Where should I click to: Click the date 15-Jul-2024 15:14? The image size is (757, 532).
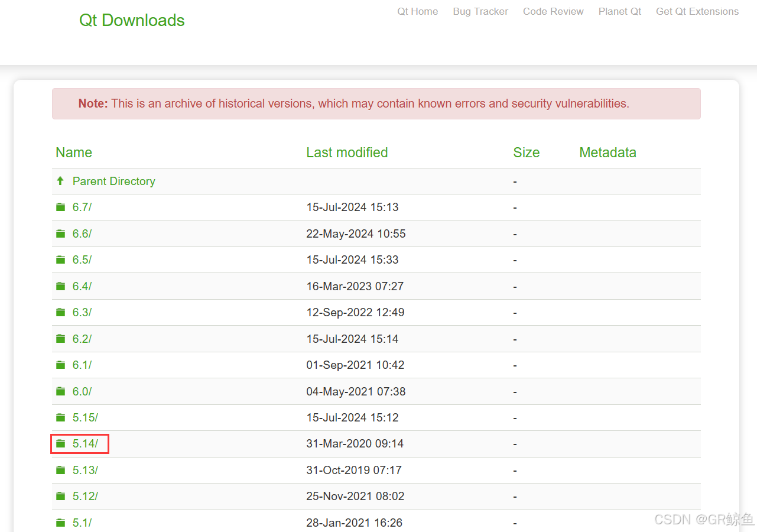352,339
